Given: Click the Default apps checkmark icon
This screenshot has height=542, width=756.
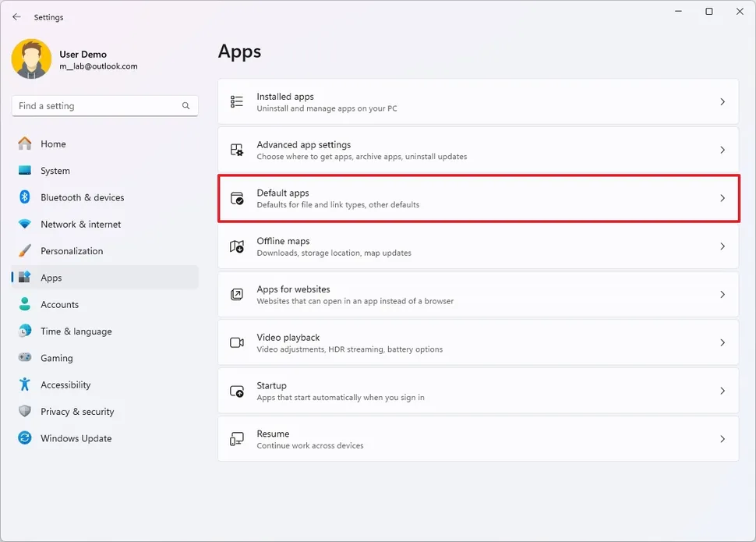Looking at the screenshot, I should click(237, 199).
